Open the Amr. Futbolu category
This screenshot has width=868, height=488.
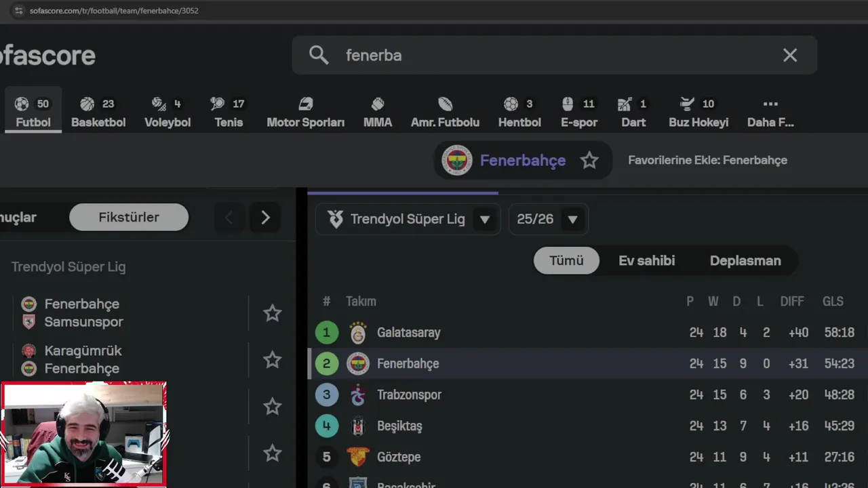click(445, 110)
